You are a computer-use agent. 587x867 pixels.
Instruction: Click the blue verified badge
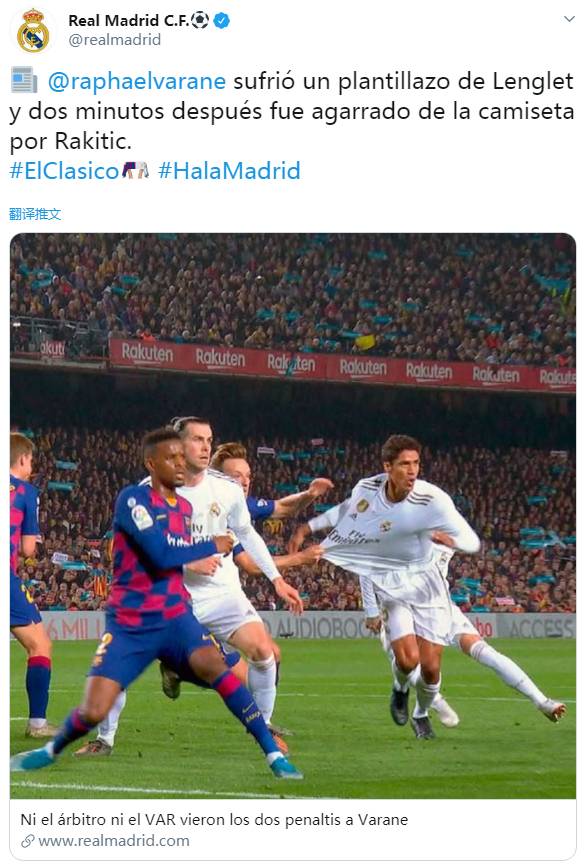coord(222,20)
